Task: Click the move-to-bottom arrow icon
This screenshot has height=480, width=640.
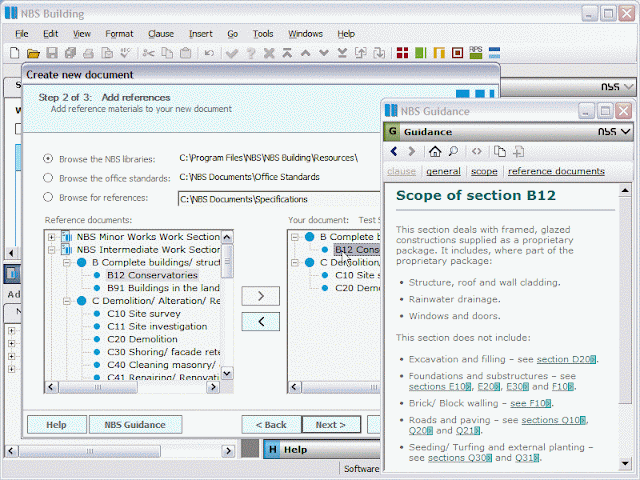Action: tap(342, 53)
